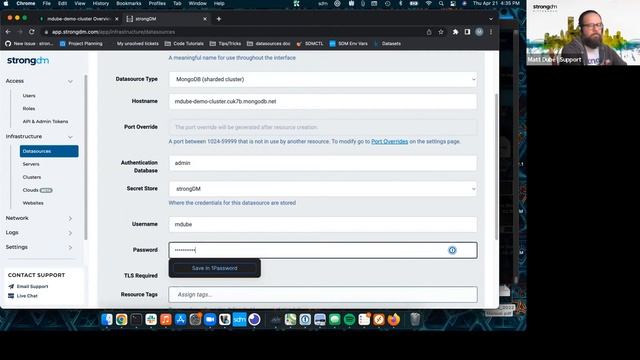The image size is (640, 360).
Task: Open Firefox from the dock
Action: pos(393,319)
